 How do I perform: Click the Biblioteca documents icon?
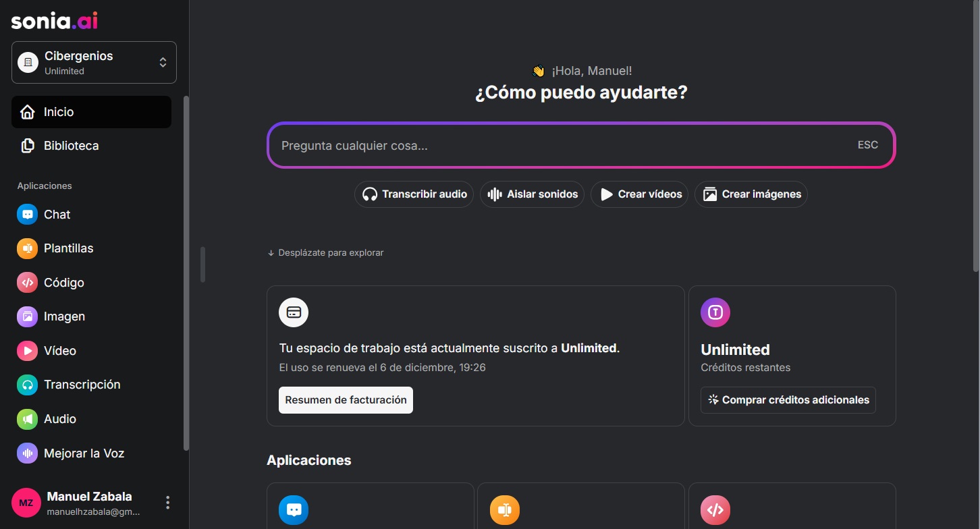28,146
